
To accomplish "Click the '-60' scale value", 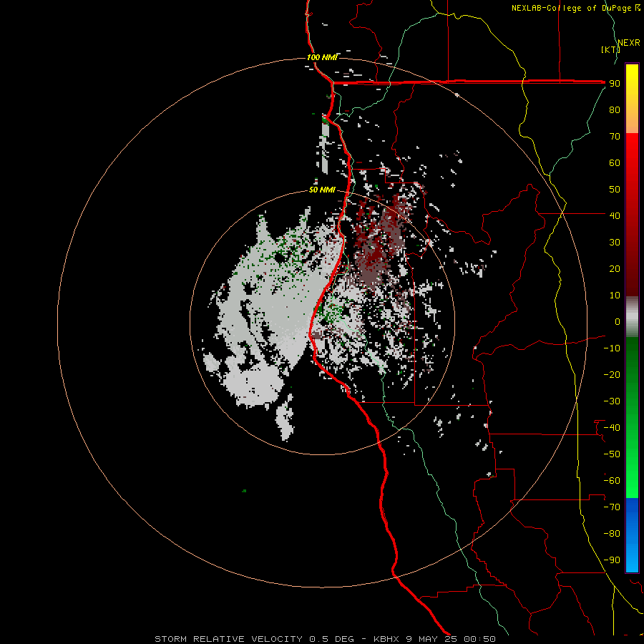I will (x=612, y=481).
